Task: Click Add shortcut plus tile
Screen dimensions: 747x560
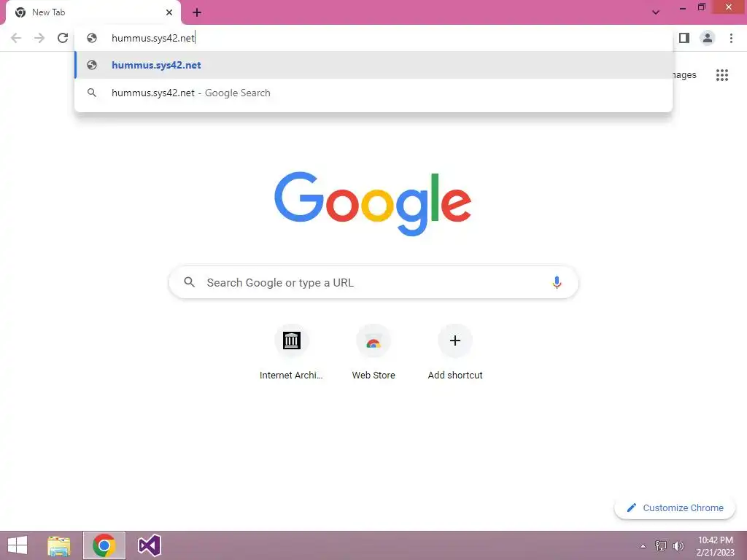Action: click(455, 352)
